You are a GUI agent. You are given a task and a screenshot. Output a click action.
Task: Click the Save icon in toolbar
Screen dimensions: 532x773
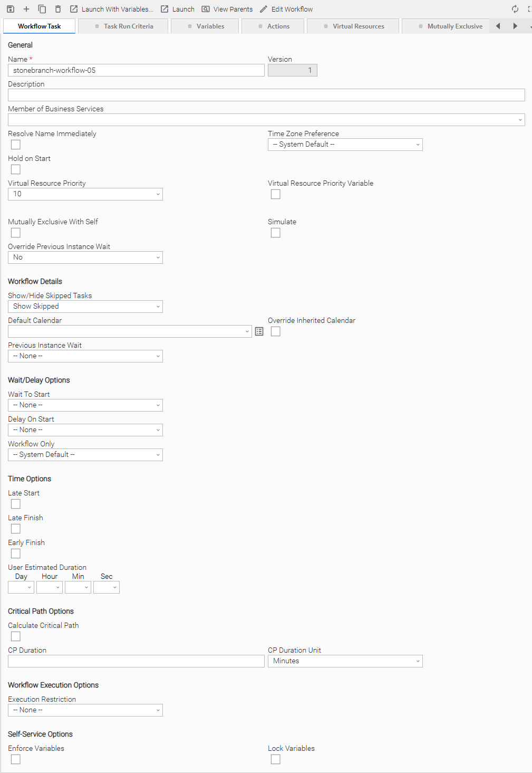pos(11,9)
